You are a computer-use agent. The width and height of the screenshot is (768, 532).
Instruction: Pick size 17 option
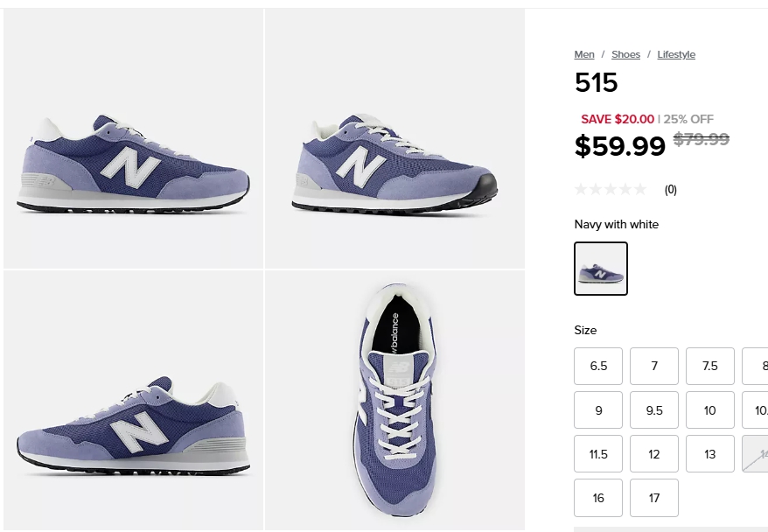(654, 498)
